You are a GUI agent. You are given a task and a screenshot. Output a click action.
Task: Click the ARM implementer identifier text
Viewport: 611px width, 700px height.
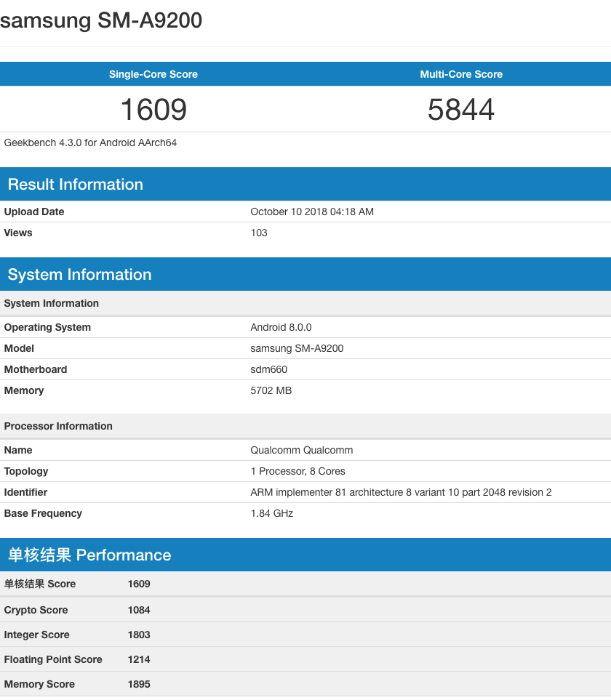click(x=401, y=492)
